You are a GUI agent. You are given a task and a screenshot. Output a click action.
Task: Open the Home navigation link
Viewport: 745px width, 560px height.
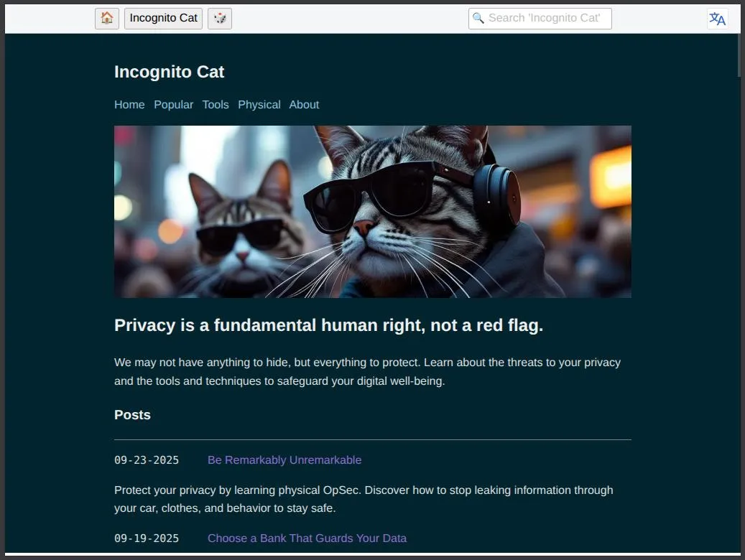pyautogui.click(x=129, y=105)
